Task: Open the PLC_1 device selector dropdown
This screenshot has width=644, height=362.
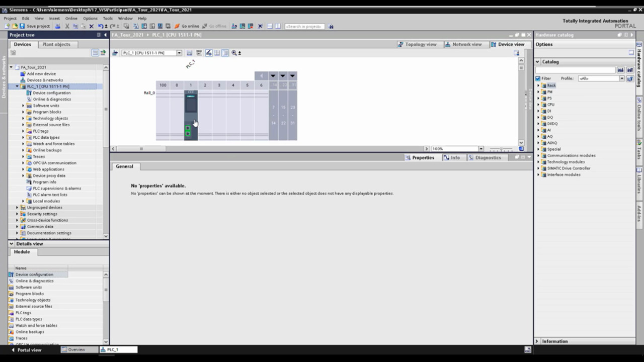Action: point(179,53)
